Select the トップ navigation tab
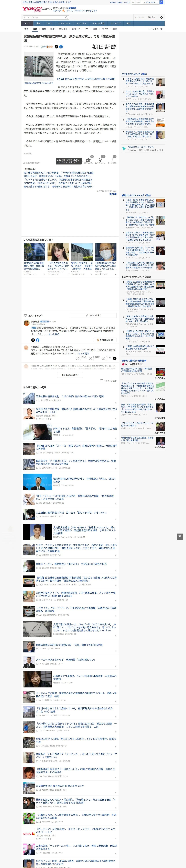This screenshot has height=868, width=186. click(x=27, y=24)
